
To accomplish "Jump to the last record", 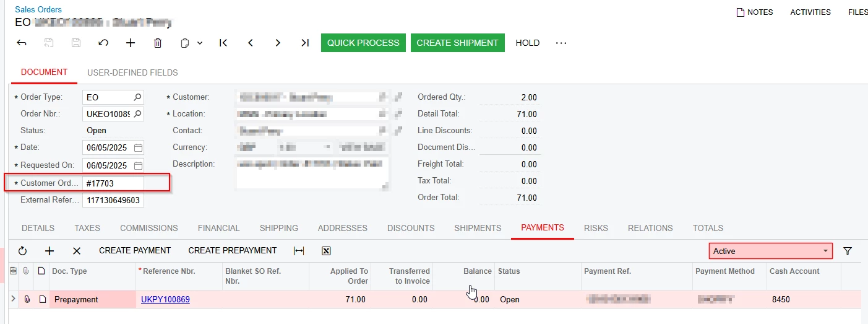I will tap(305, 43).
